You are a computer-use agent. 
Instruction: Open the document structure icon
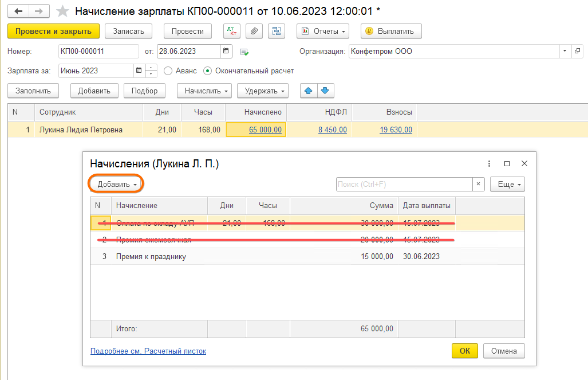click(x=277, y=31)
